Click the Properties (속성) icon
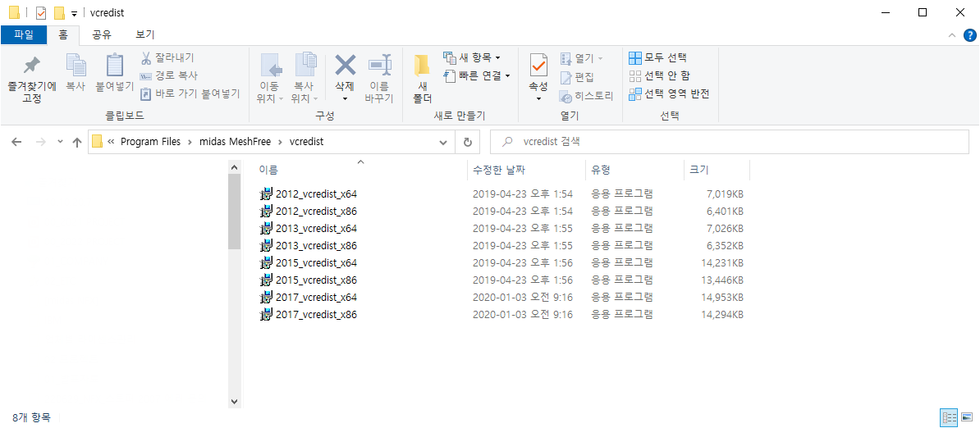This screenshot has height=428, width=980. point(538,64)
